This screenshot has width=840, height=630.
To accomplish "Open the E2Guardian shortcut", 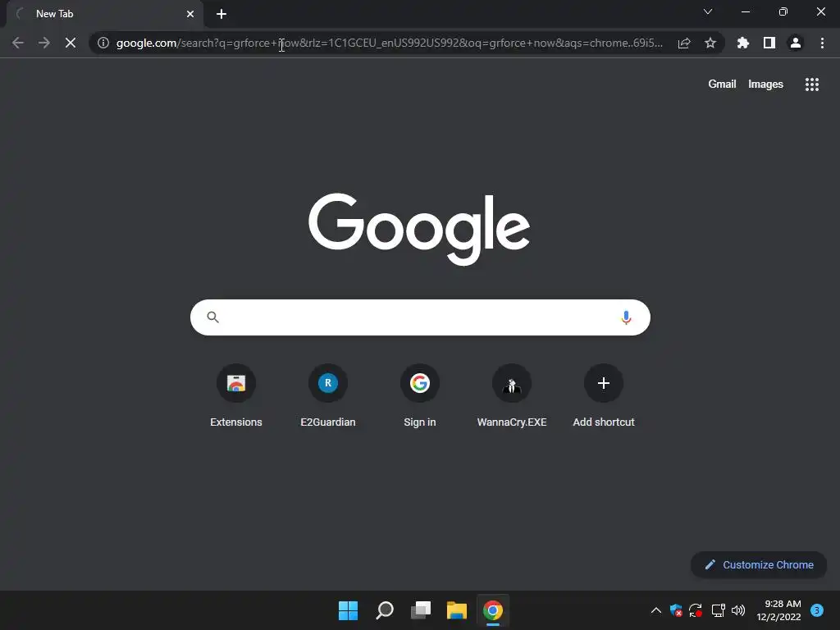I will (x=328, y=396).
